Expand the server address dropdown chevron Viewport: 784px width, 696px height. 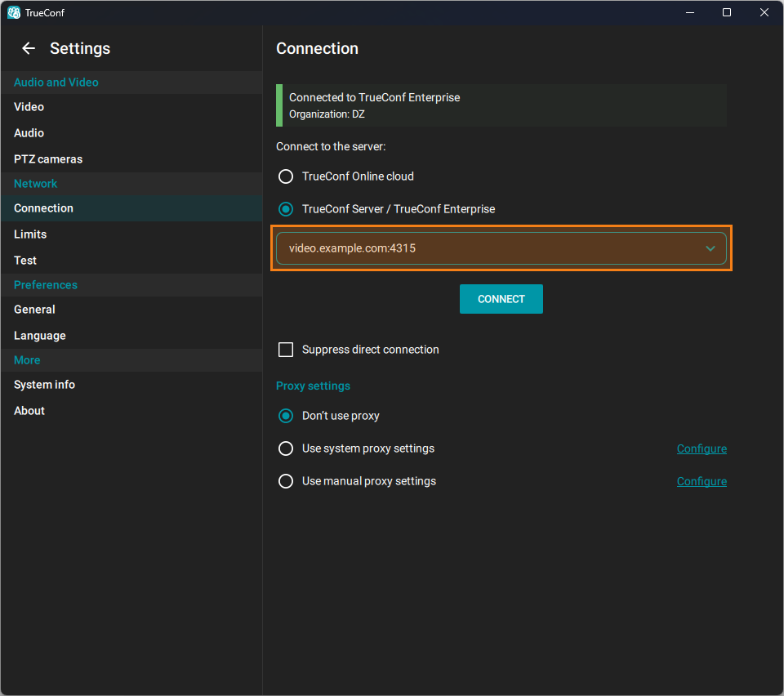click(x=710, y=248)
